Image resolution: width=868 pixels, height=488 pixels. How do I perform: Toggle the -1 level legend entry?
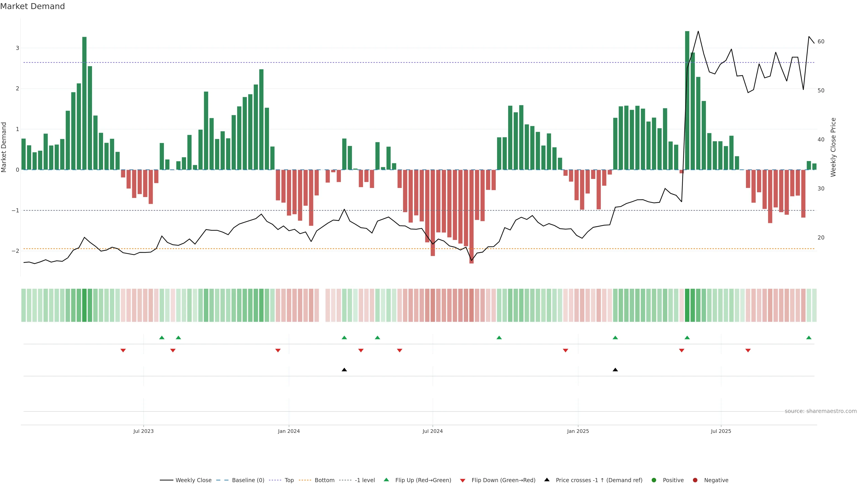[365, 480]
